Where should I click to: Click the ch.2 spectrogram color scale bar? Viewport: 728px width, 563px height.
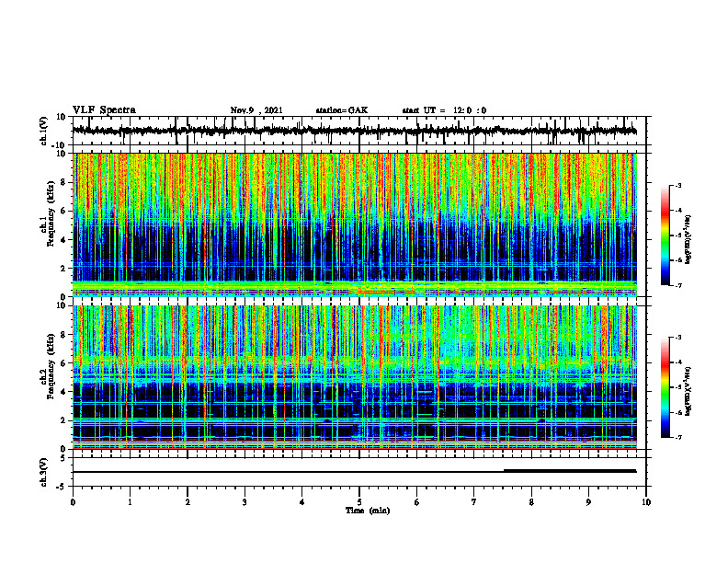point(665,387)
